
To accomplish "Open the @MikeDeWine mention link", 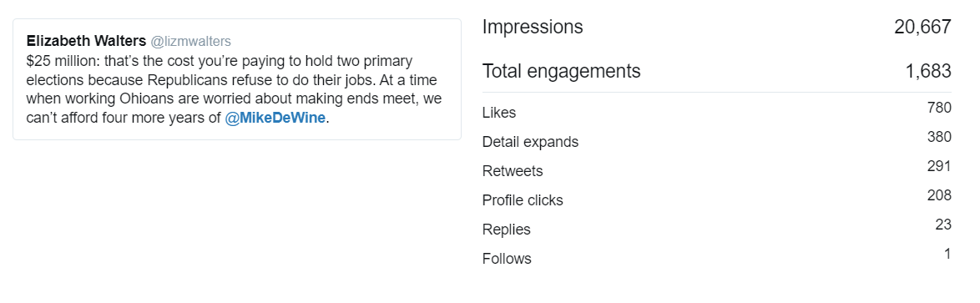I will (275, 118).
